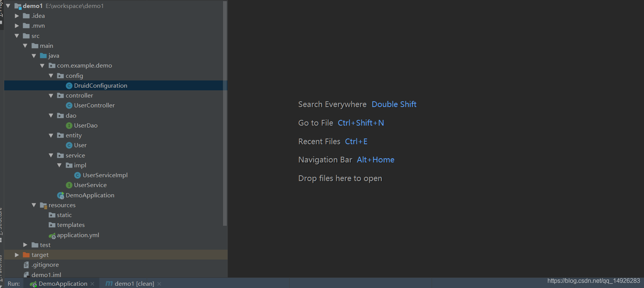Select the .gitignore file row

pos(116,265)
